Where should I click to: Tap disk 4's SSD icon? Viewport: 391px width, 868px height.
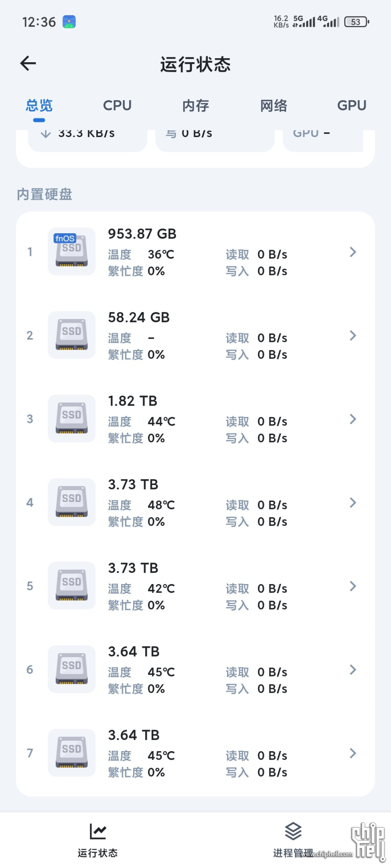(x=71, y=502)
